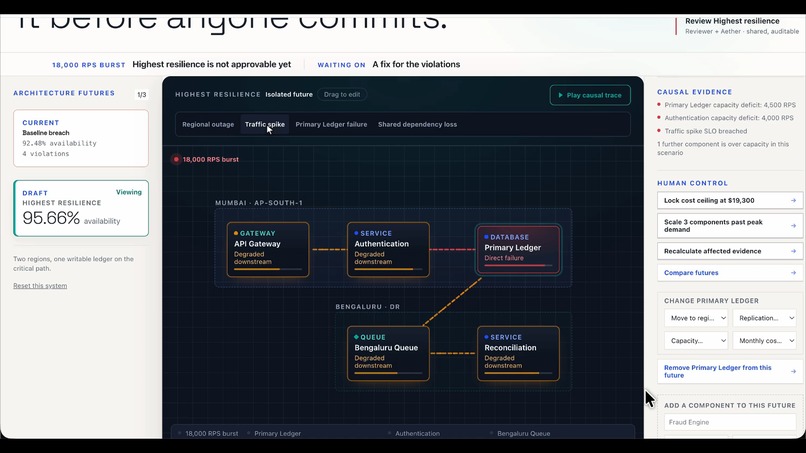
Task: Open the Capacity dropdown
Action: coord(696,340)
